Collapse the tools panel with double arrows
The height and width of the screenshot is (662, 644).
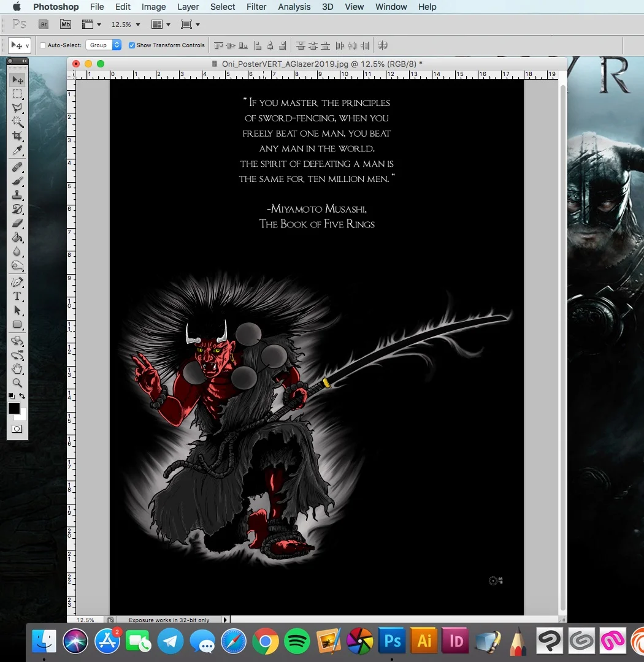(x=24, y=61)
